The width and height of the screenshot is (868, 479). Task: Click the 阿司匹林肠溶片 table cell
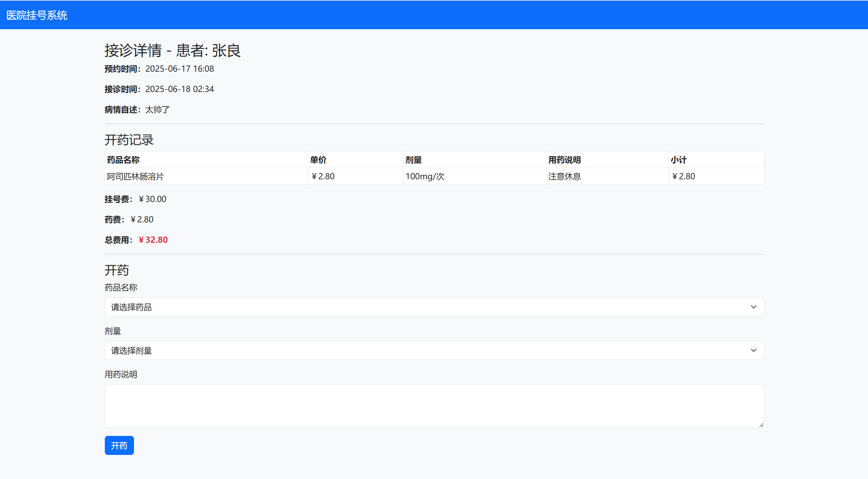pos(135,177)
